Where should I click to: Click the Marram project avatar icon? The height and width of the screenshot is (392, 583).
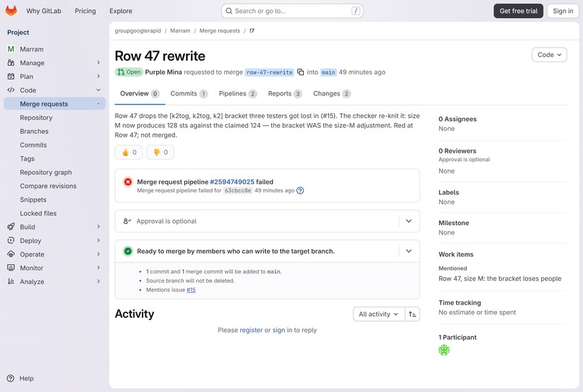click(11, 49)
